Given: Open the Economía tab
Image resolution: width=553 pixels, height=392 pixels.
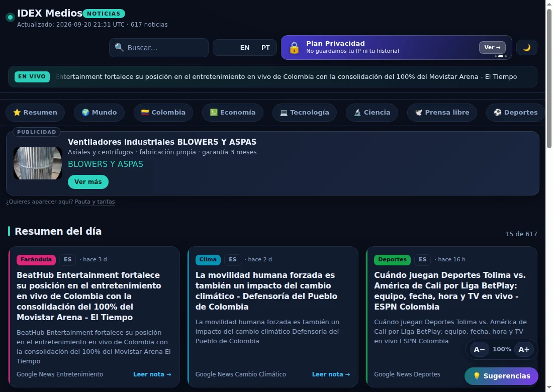Looking at the screenshot, I should [233, 113].
